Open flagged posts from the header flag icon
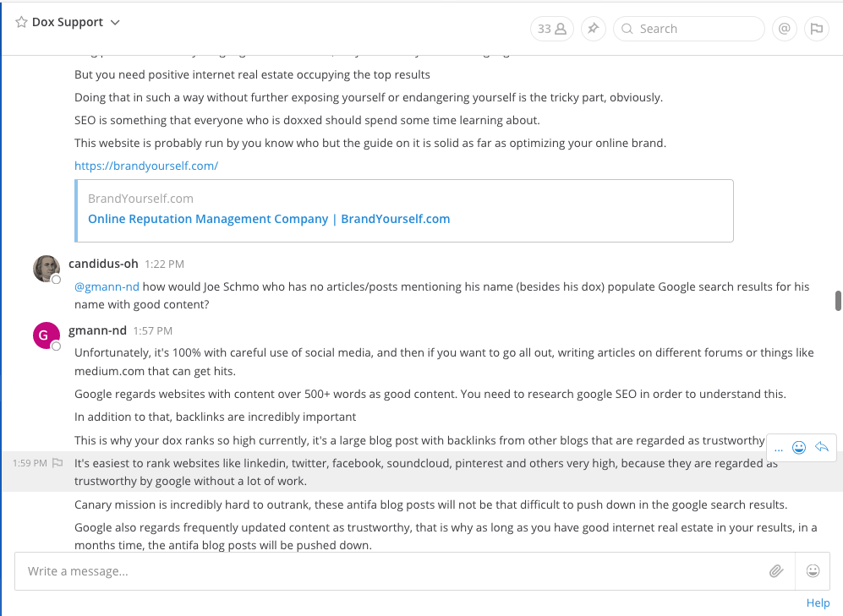The height and width of the screenshot is (616, 843). [816, 29]
